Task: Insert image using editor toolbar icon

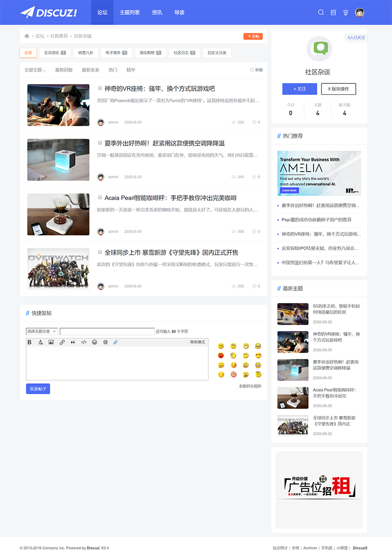Action: coord(51,342)
